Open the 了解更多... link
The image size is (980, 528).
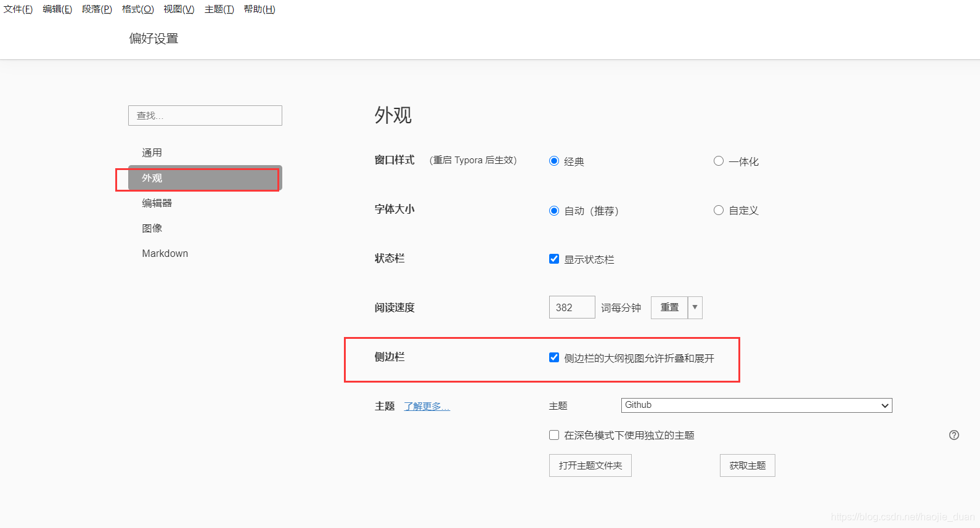pyautogui.click(x=427, y=407)
